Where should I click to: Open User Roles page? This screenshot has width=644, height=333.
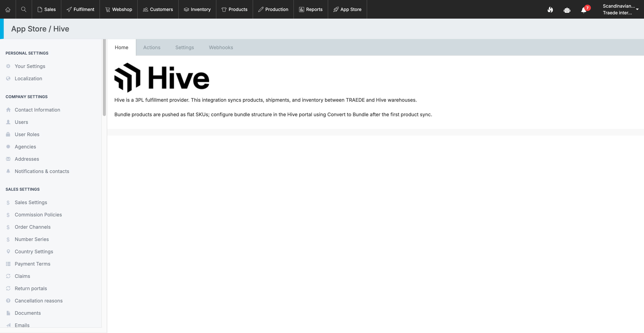(27, 134)
